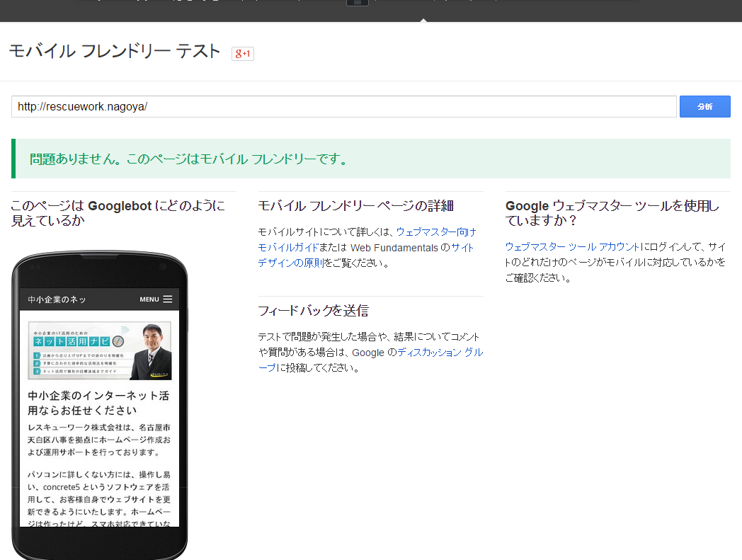The height and width of the screenshot is (560, 742).
Task: Click preview paragraph starting レスキューワーク株式会社は
Action: pos(99,440)
